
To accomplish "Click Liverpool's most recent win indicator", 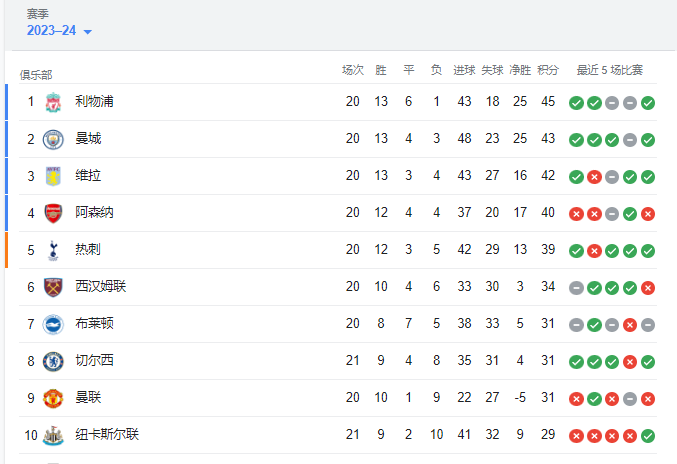I will point(648,103).
